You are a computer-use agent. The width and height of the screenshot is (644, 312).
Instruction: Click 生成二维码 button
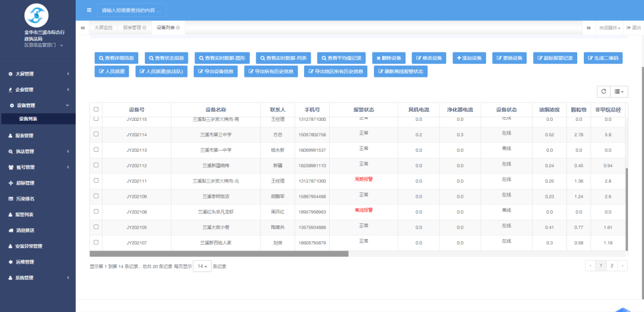603,58
